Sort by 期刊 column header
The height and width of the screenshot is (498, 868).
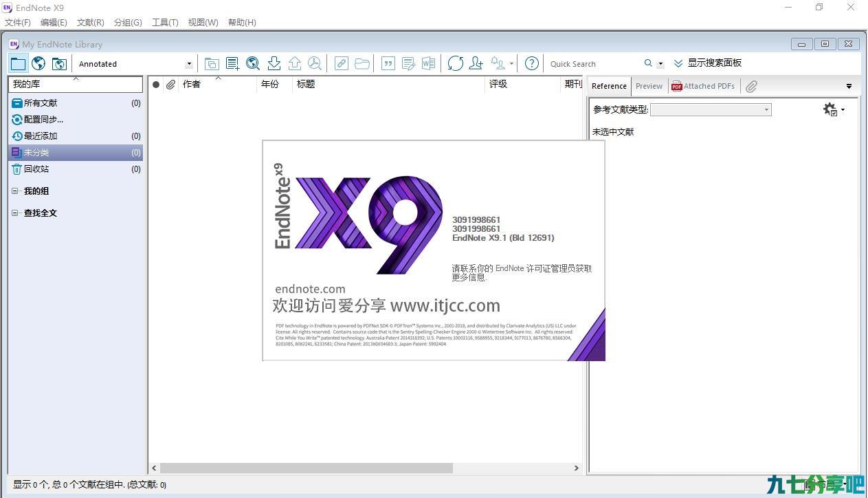coord(572,85)
